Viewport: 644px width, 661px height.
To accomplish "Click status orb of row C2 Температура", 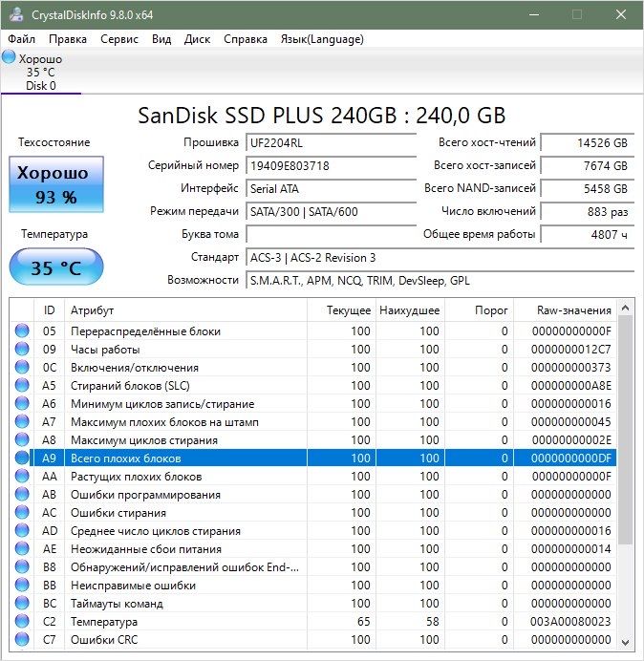I will pyautogui.click(x=22, y=621).
